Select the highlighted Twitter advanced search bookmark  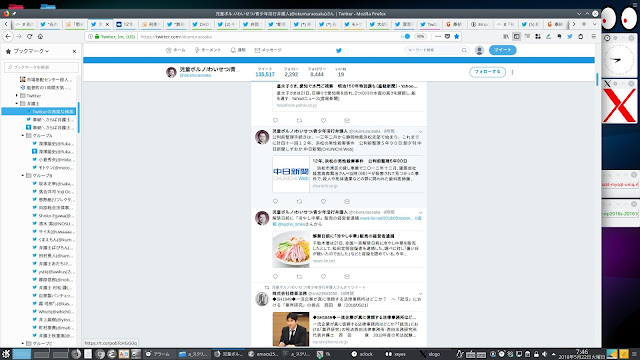[x=39, y=111]
